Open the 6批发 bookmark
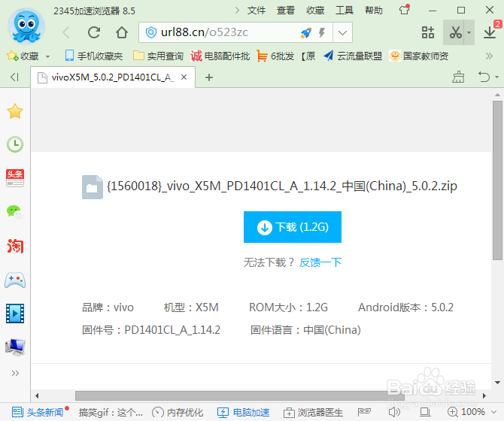504x421 pixels. (275, 56)
